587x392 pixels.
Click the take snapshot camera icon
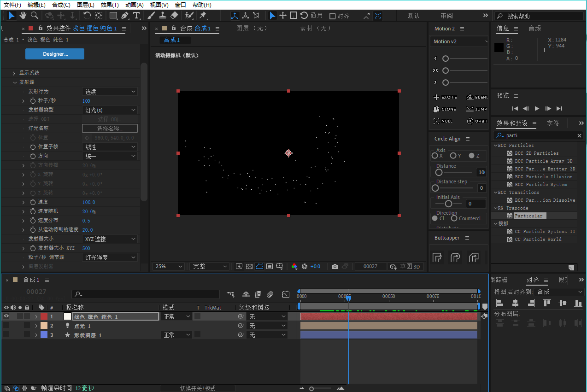point(335,266)
